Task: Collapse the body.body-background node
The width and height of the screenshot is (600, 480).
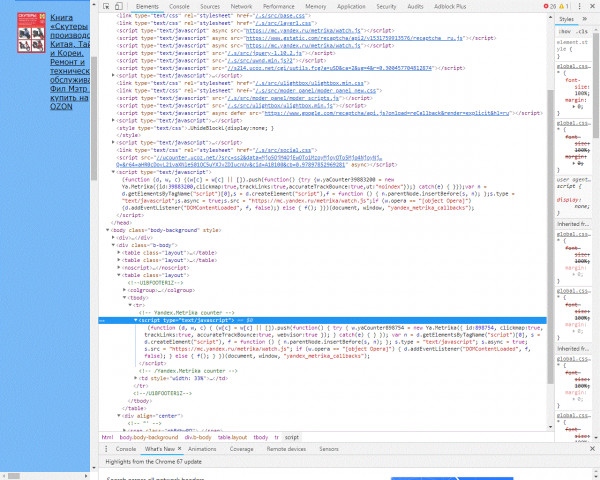Action: click(108, 230)
